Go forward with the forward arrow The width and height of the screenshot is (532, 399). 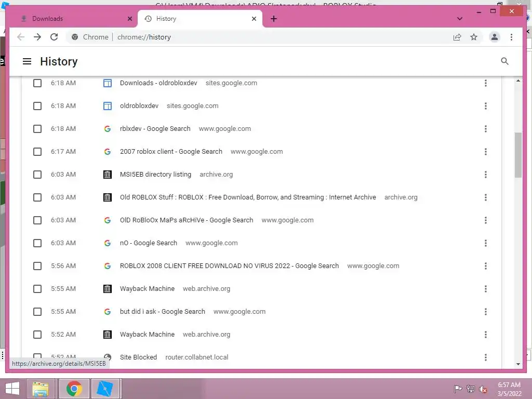coord(37,37)
